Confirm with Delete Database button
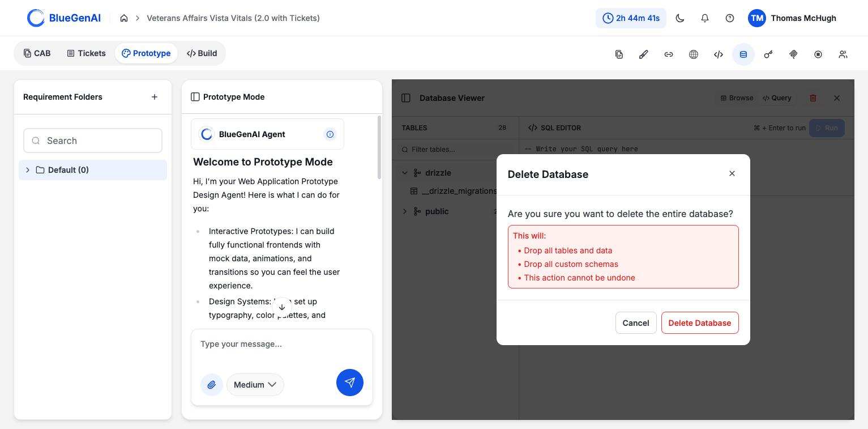 (700, 323)
